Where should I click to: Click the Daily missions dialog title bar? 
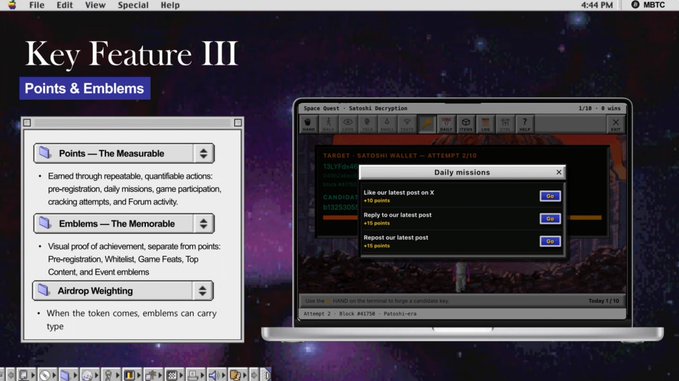point(462,172)
